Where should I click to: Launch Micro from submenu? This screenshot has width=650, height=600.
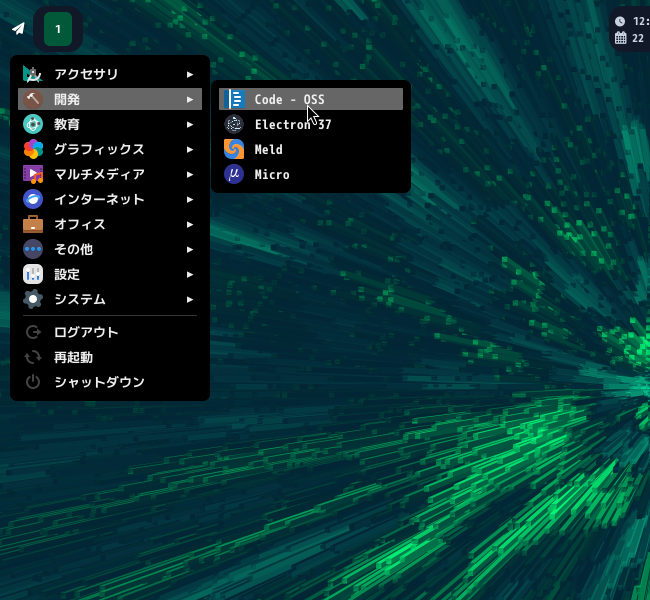click(311, 174)
